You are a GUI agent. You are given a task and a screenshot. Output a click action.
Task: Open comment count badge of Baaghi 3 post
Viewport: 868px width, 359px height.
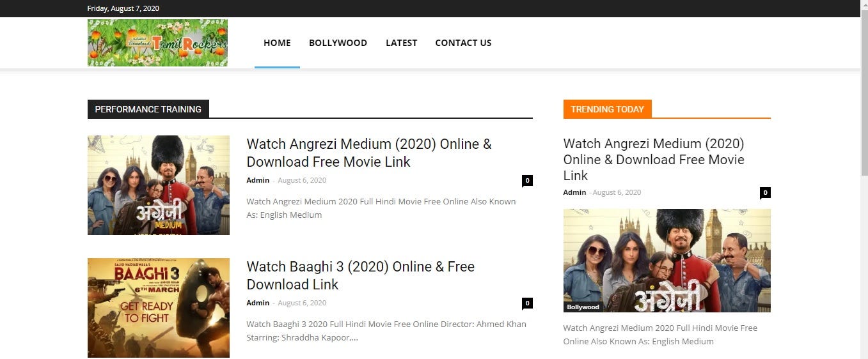(x=527, y=303)
